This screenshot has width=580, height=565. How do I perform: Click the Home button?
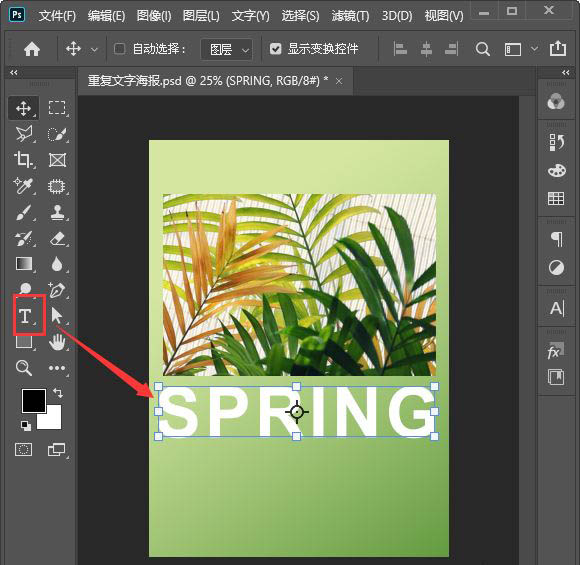(32, 49)
